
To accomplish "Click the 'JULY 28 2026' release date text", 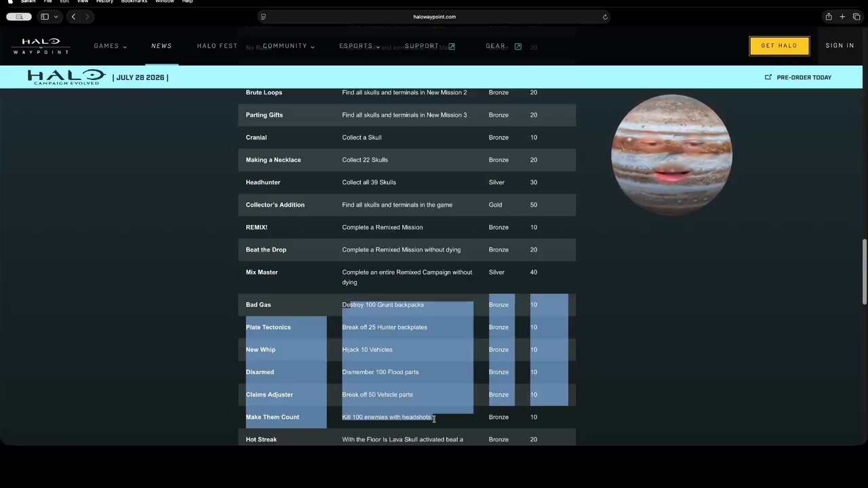I will (x=140, y=77).
